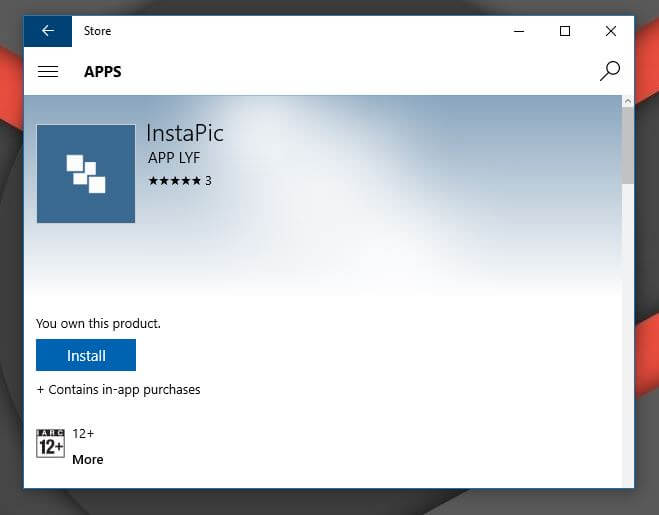Go back using the Store back arrow
The image size is (659, 515).
pyautogui.click(x=47, y=31)
